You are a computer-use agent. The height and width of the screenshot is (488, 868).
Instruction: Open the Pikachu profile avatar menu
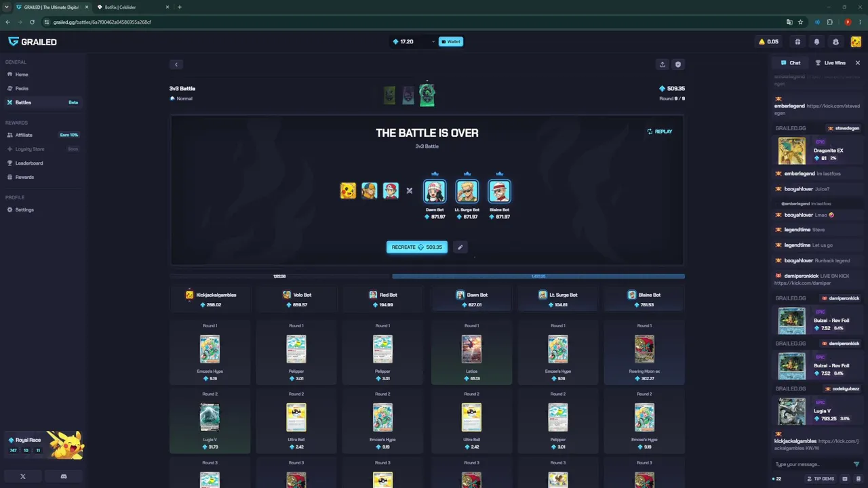pyautogui.click(x=856, y=42)
